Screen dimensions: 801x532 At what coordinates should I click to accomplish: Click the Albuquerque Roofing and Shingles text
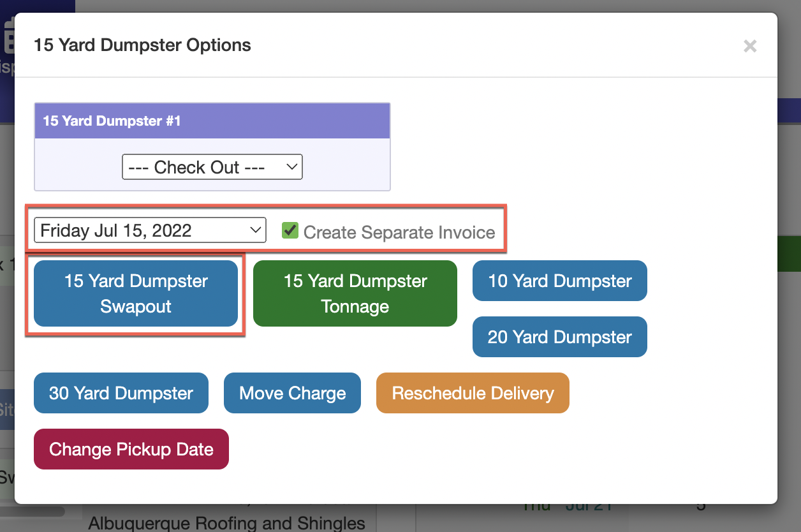tap(226, 523)
